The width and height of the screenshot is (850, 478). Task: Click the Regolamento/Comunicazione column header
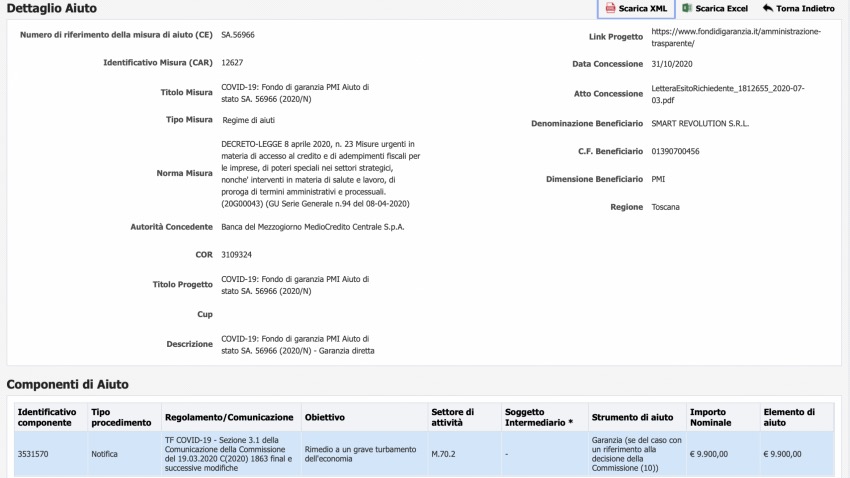229,417
